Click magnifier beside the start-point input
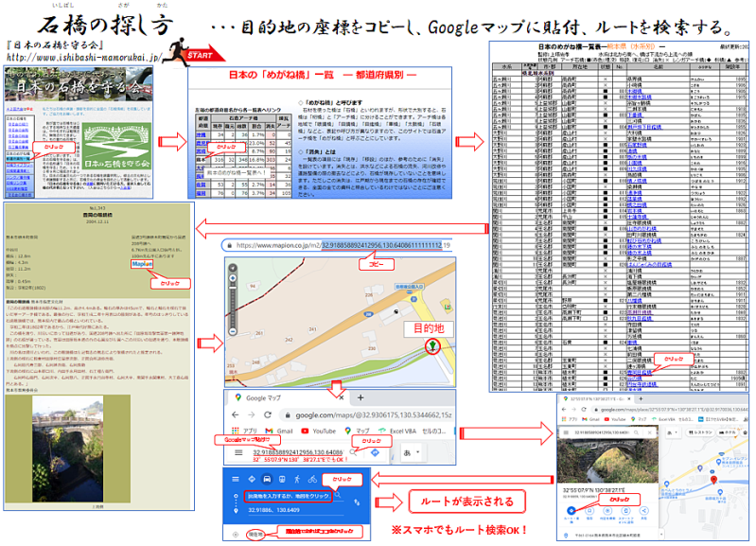 (338, 495)
